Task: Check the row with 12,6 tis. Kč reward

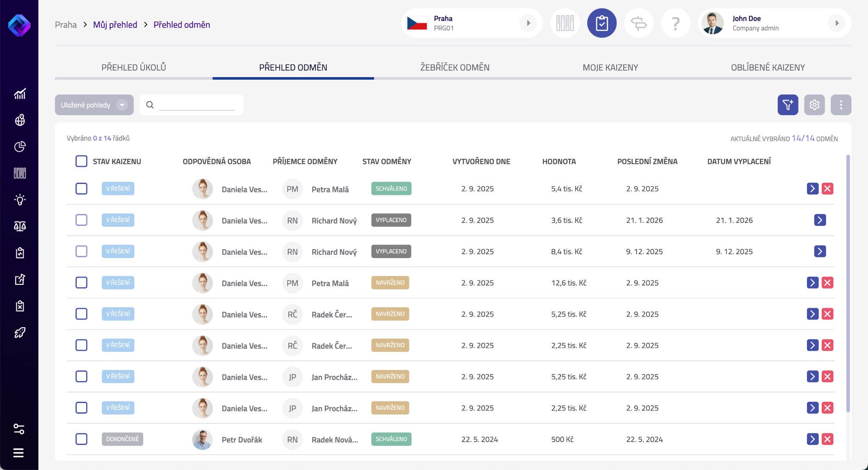Action: coord(81,283)
